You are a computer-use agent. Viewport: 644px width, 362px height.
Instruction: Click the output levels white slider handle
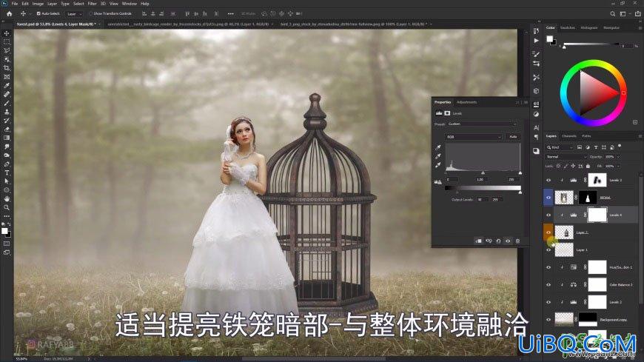520,192
